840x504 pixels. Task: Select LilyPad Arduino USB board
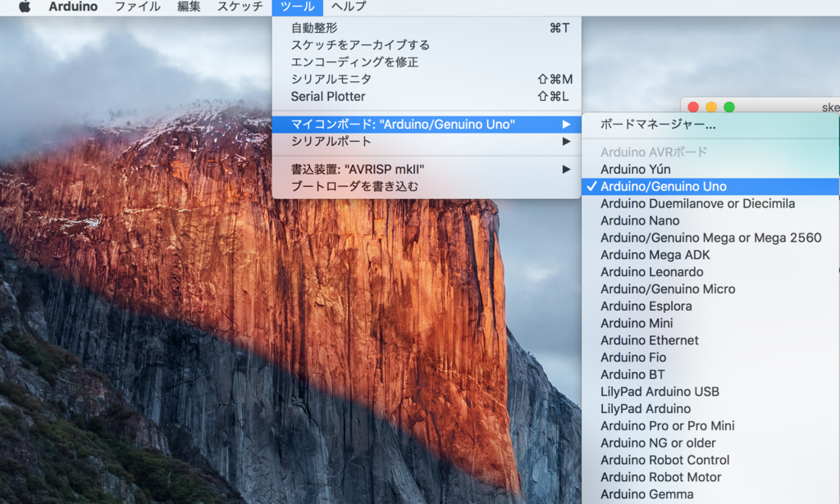click(x=710, y=392)
